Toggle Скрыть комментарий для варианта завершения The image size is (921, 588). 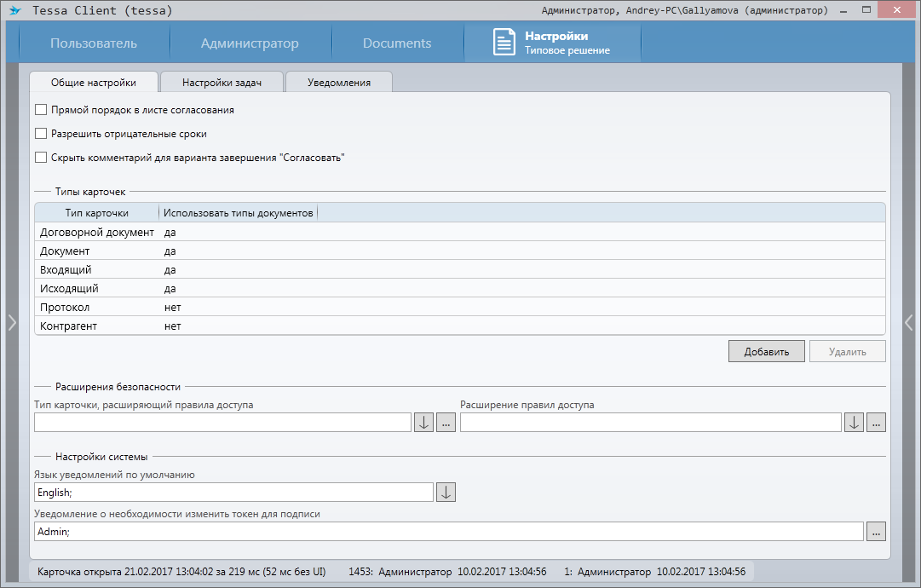pyautogui.click(x=41, y=158)
